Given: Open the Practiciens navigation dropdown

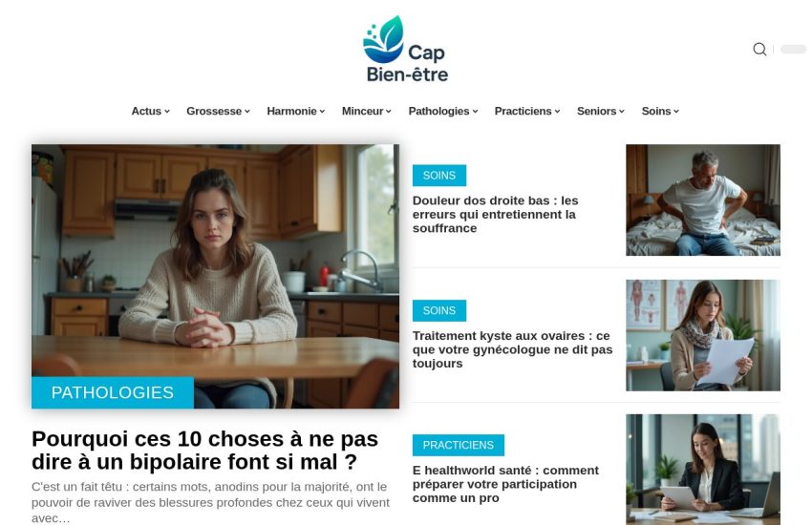Looking at the screenshot, I should click(527, 112).
